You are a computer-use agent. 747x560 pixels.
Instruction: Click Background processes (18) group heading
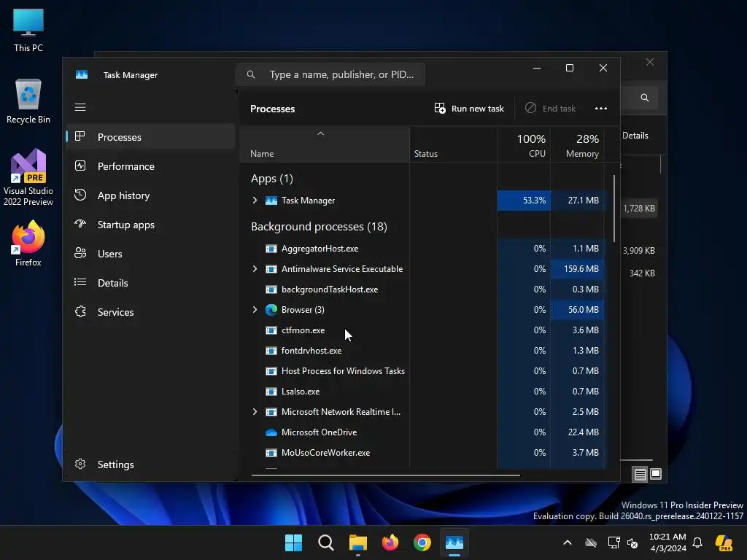coord(320,227)
